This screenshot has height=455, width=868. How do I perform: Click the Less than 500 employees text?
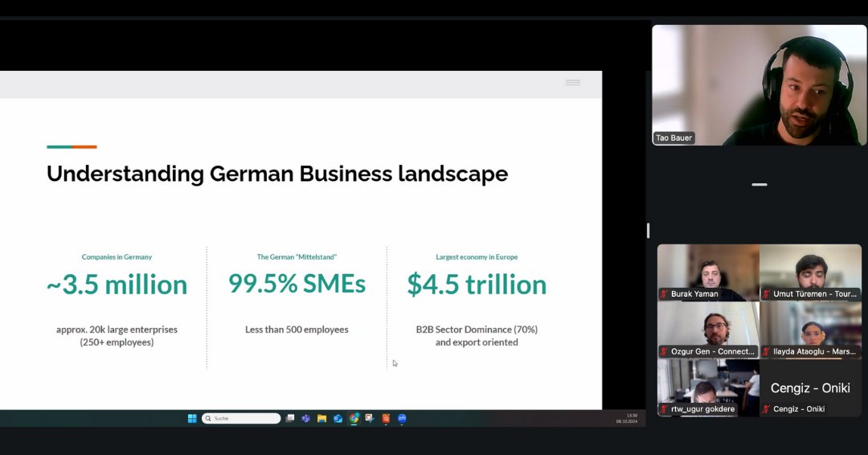[x=297, y=330]
